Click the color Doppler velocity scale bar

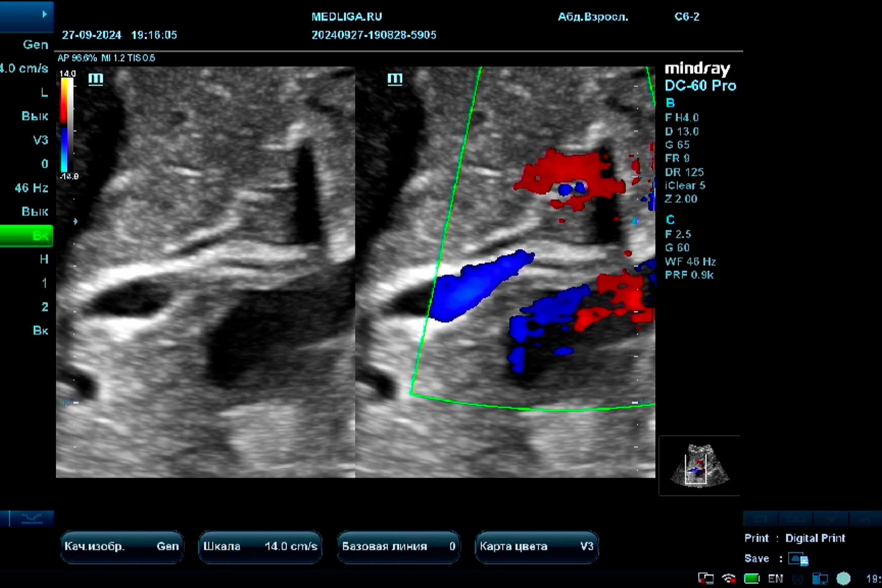point(67,125)
